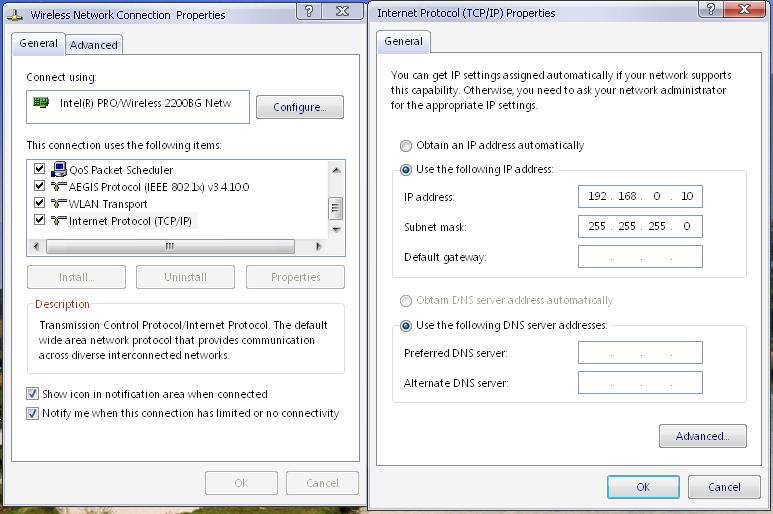The width and height of the screenshot is (773, 514).
Task: Open the General tab of TCP/IP Properties
Action: tap(403, 41)
